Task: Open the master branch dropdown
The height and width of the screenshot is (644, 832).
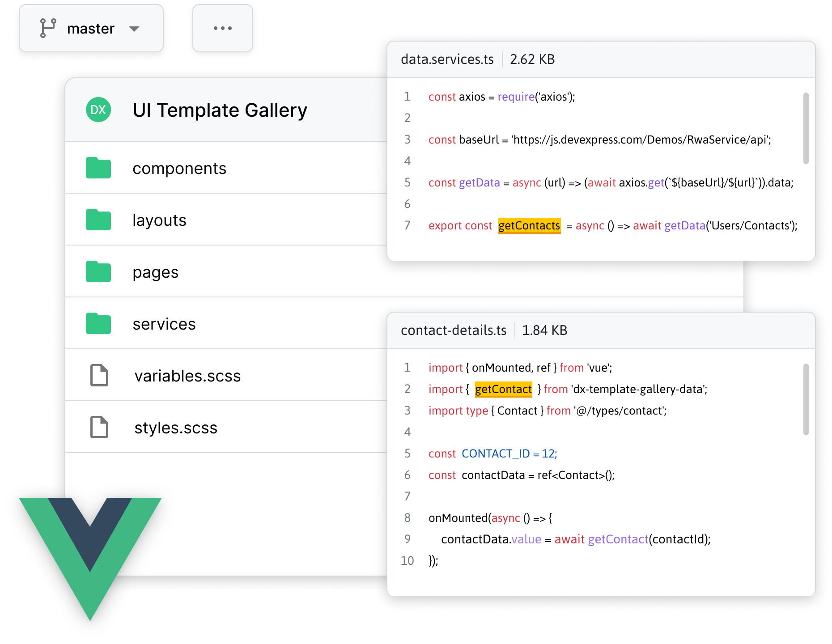Action: [91, 29]
